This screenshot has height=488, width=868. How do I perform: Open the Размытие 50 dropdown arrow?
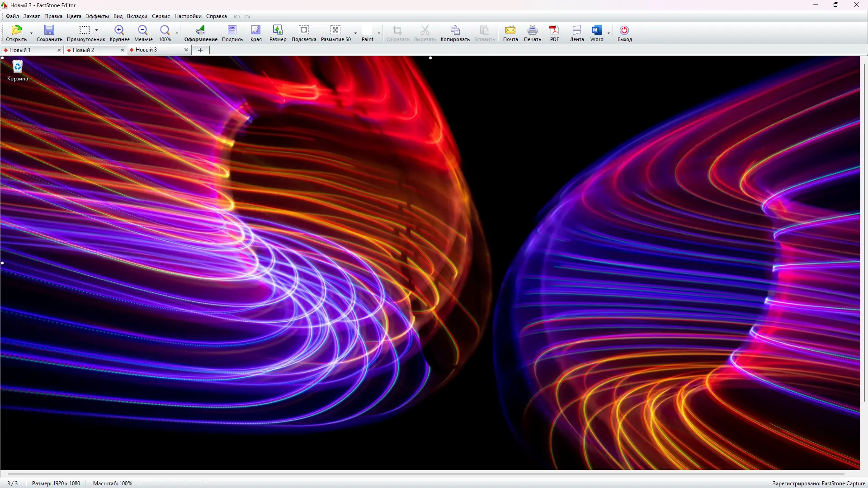355,33
